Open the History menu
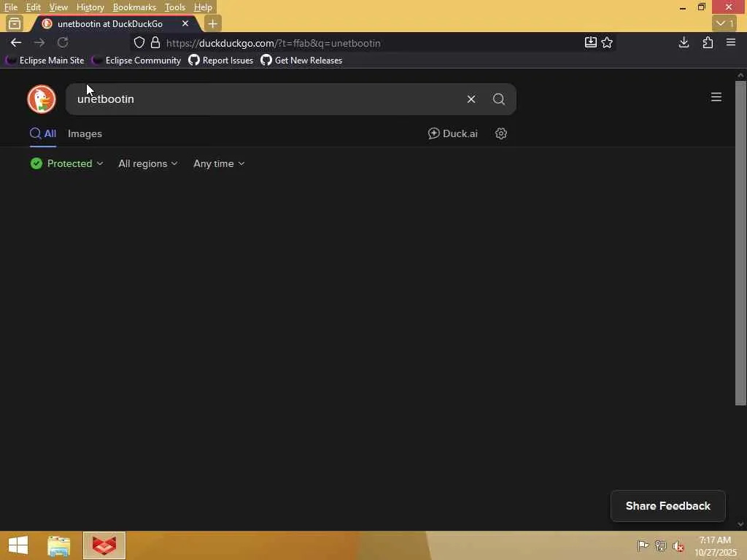 tap(90, 7)
